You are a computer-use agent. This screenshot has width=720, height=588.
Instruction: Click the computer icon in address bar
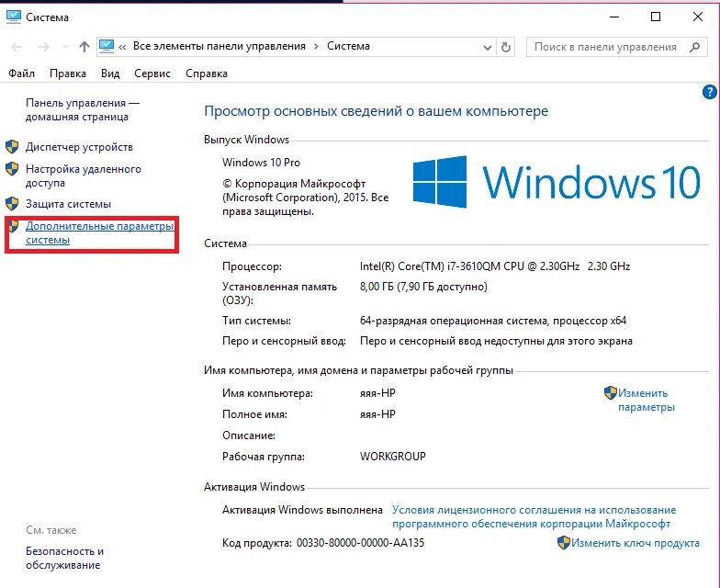(107, 46)
